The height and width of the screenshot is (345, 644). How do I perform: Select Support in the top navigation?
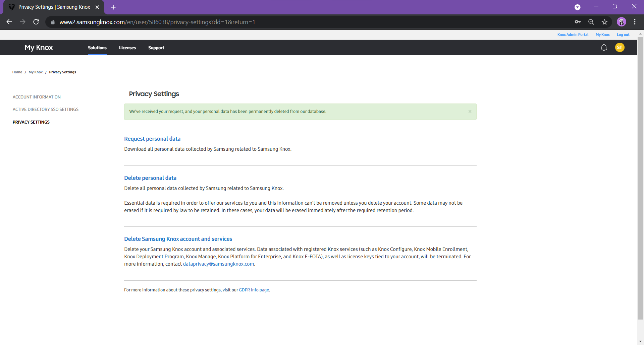point(156,48)
